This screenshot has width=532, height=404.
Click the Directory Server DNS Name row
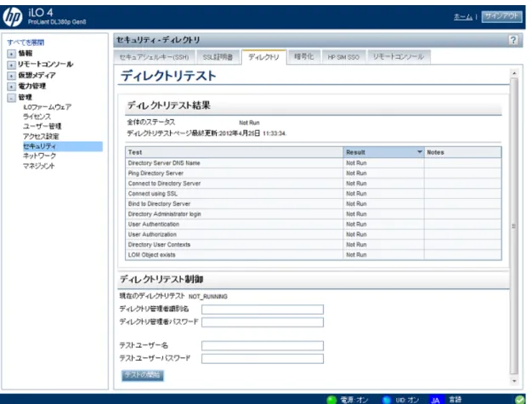pyautogui.click(x=313, y=163)
